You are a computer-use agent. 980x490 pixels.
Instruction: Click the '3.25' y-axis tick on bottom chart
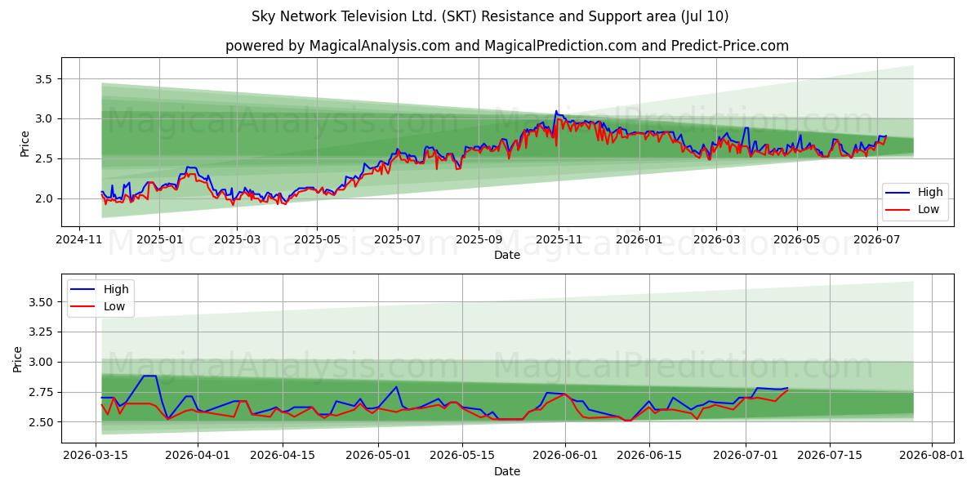39,332
